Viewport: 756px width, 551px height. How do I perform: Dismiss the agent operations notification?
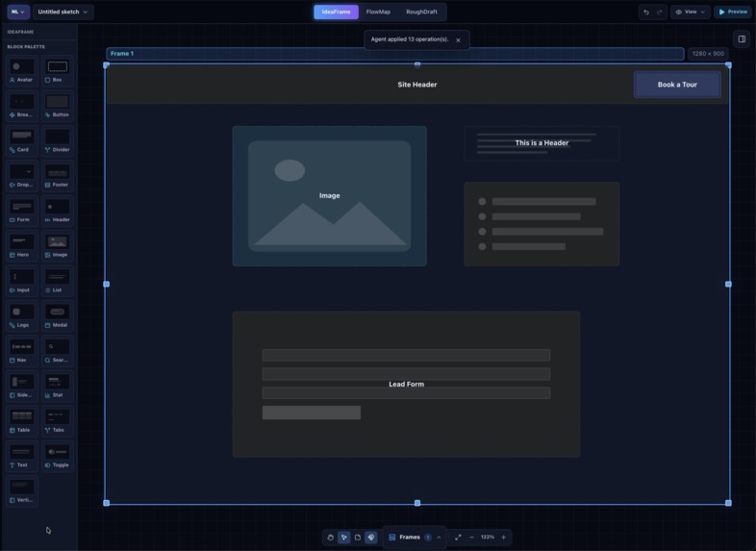pos(458,40)
